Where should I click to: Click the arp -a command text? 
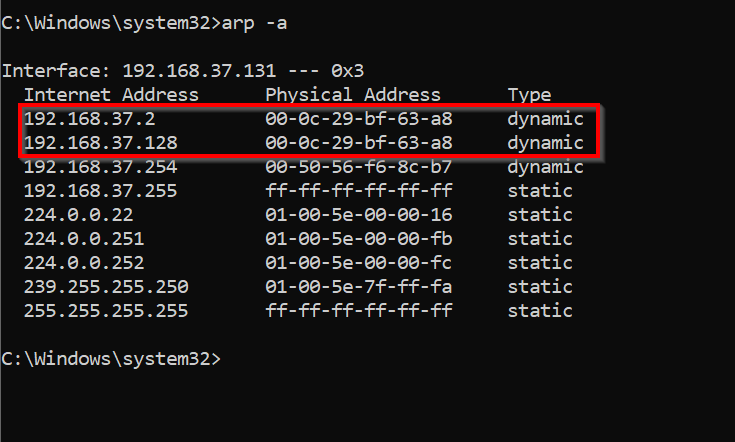254,23
